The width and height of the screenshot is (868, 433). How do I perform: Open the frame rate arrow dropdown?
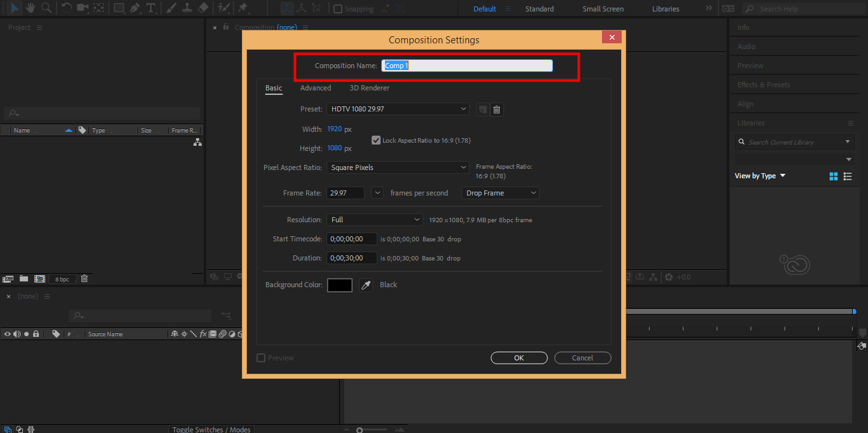pos(377,193)
